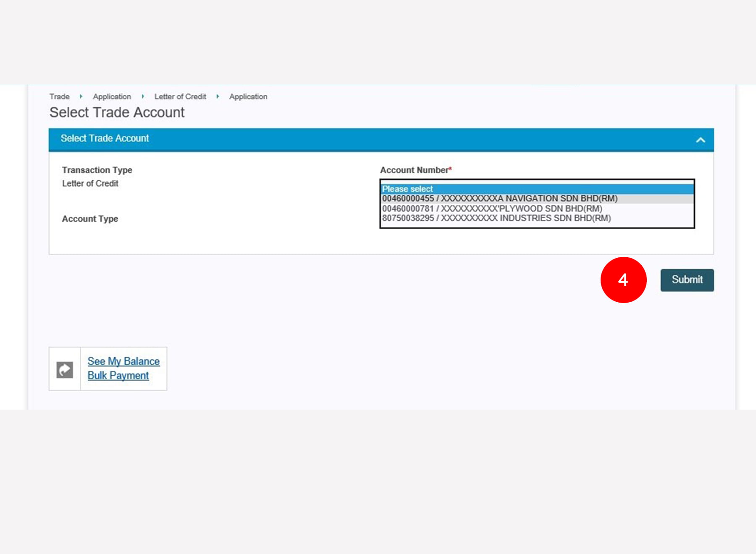This screenshot has height=554, width=756.
Task: Click the red step 4 circle marker
Action: pyautogui.click(x=623, y=280)
